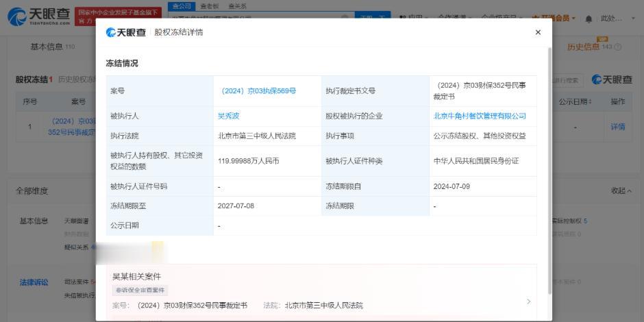Viewport: 644px width, 322px height.
Task: Close the 股权冻结详情 dialog
Action: coord(538,32)
